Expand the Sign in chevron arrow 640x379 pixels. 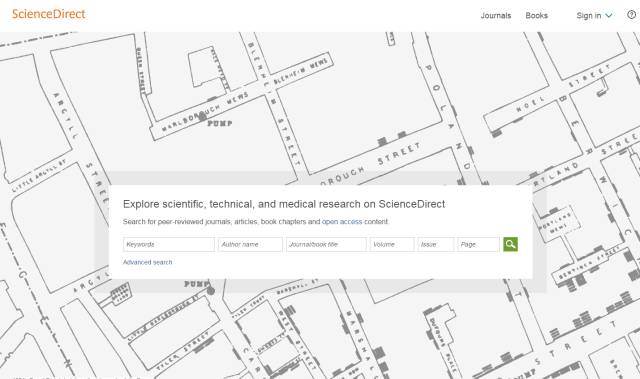[x=609, y=16]
